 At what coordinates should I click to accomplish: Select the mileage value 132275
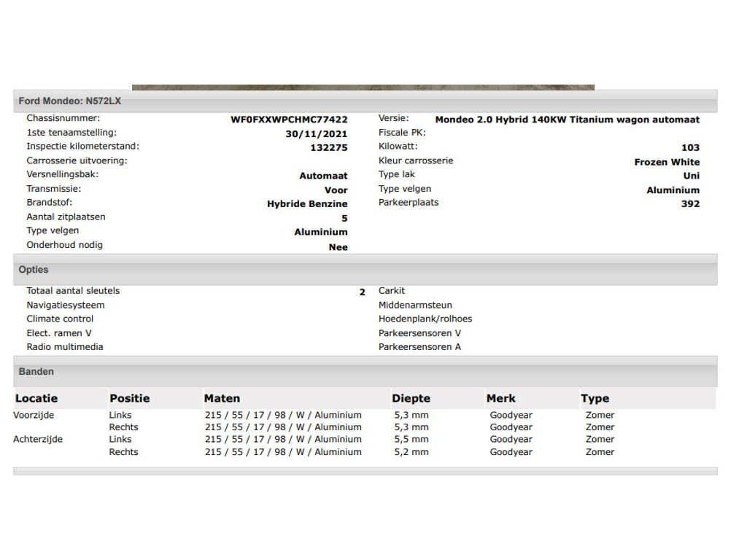pyautogui.click(x=328, y=148)
